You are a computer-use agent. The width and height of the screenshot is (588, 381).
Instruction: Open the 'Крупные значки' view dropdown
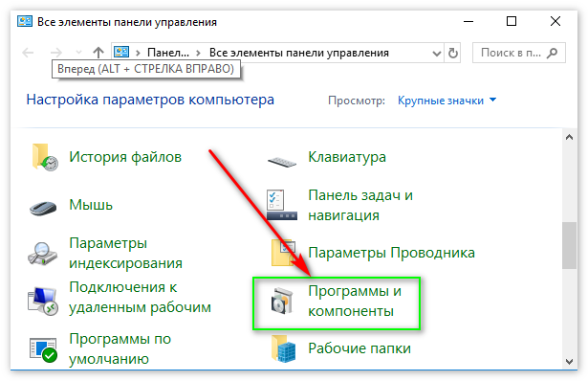(447, 101)
